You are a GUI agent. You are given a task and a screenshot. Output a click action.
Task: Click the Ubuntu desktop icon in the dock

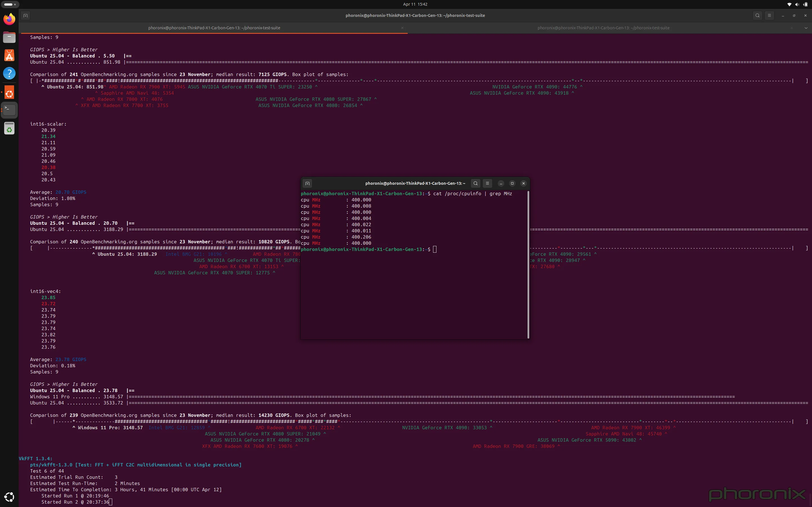tap(9, 92)
